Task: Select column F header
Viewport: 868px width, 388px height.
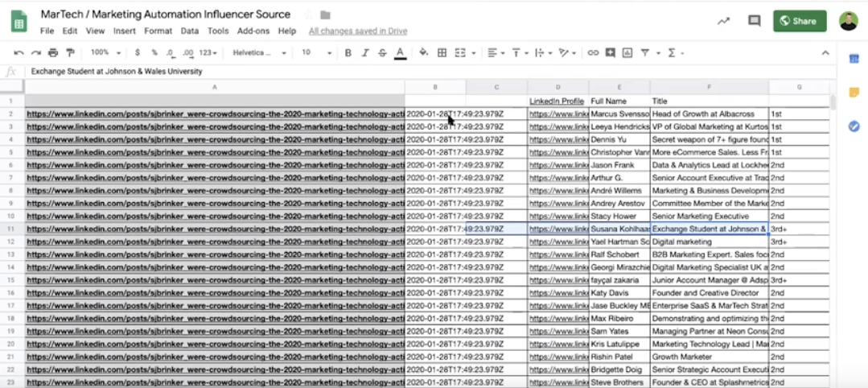Action: click(x=710, y=86)
